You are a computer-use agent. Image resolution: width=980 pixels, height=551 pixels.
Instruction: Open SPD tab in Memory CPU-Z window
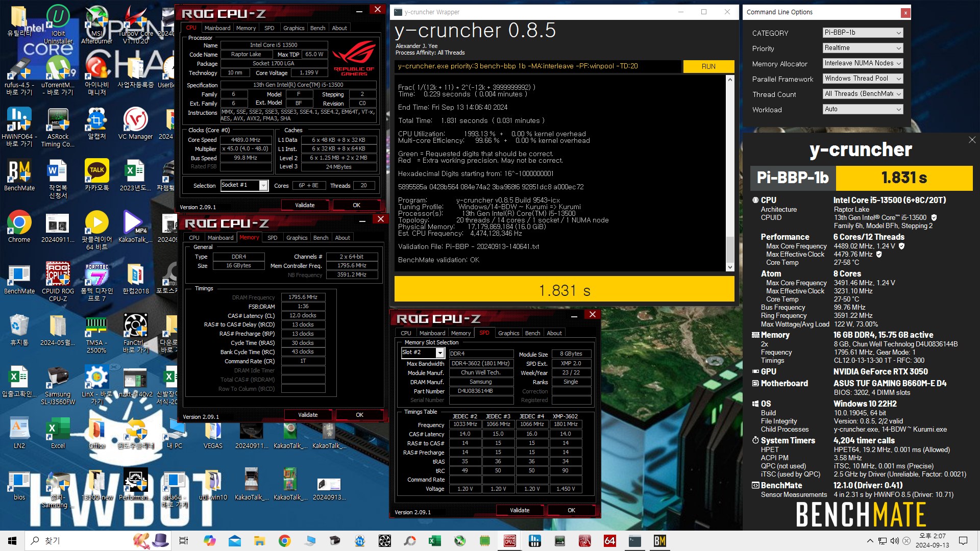point(273,238)
